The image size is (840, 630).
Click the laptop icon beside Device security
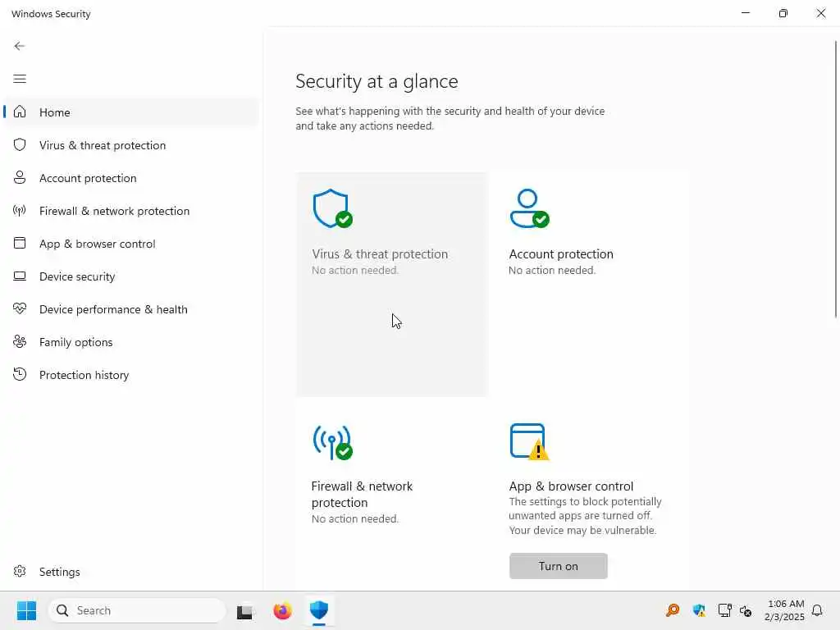tap(20, 276)
